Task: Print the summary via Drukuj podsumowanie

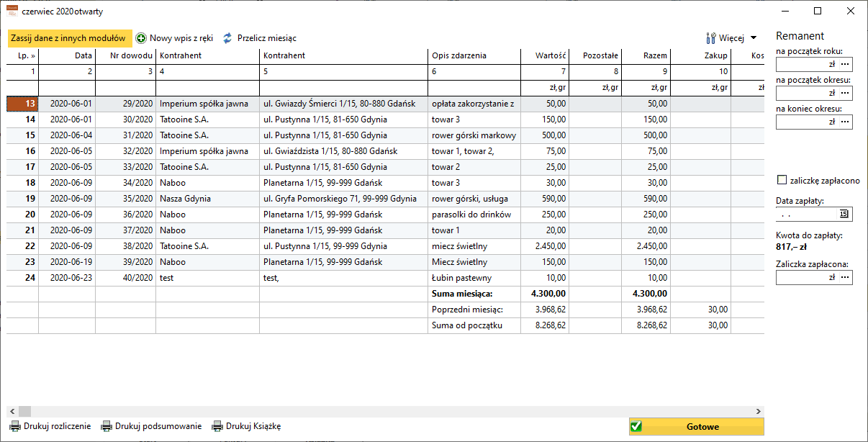Action: 151,426
